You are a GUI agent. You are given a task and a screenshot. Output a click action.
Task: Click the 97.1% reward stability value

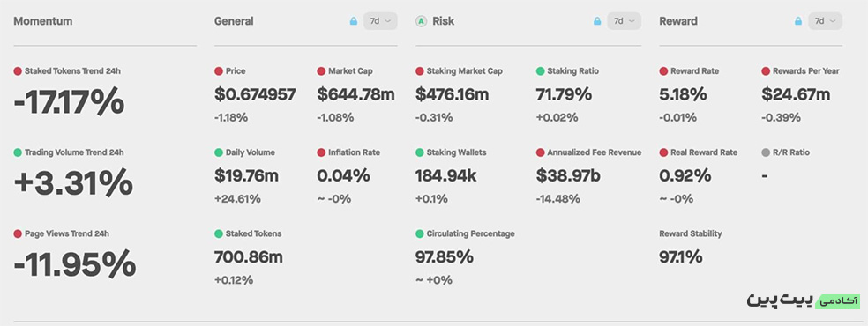(x=681, y=257)
